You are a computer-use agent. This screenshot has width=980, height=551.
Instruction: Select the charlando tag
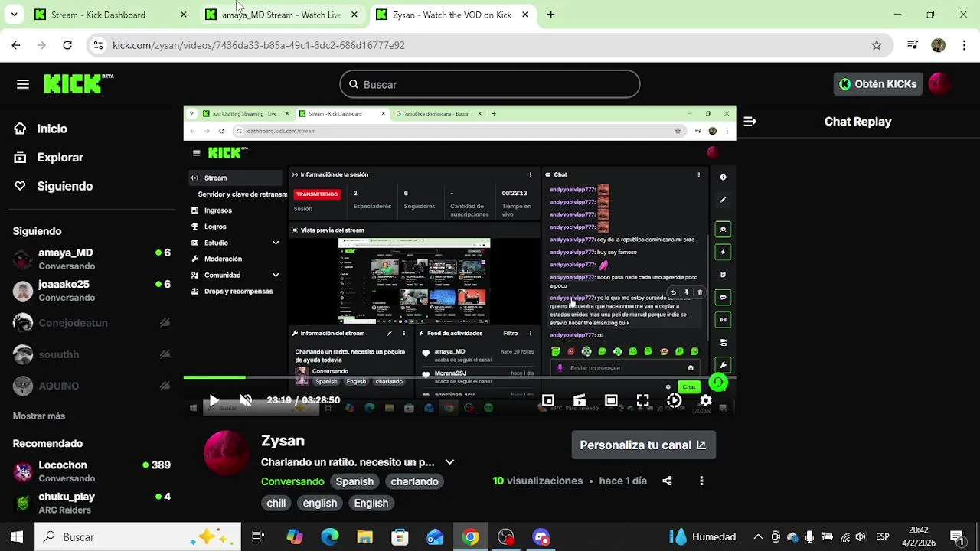(x=414, y=481)
